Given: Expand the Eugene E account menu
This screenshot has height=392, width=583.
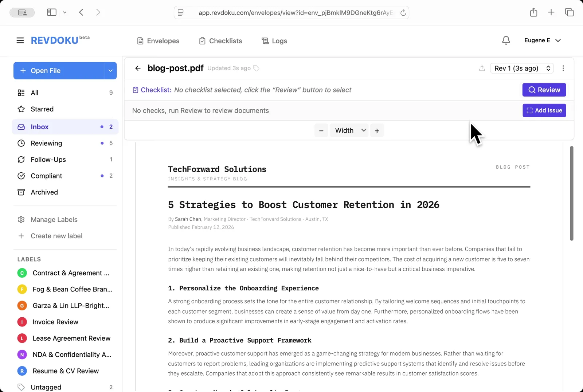Looking at the screenshot, I should point(542,40).
